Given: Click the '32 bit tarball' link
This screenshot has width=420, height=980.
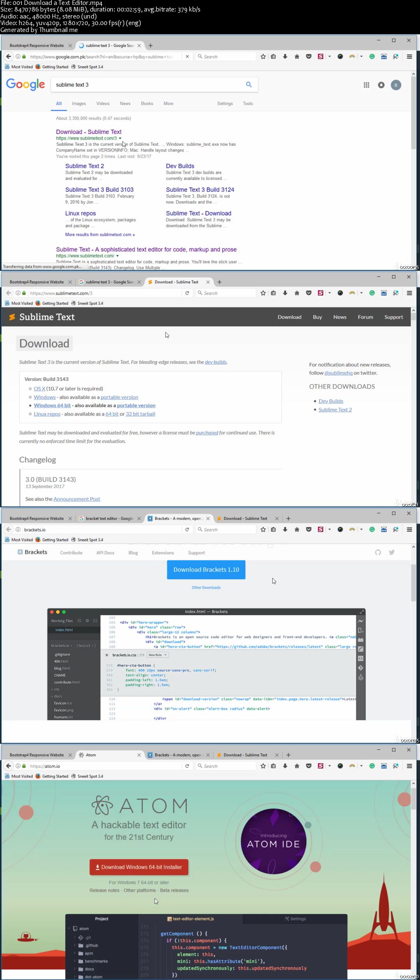Looking at the screenshot, I should (x=140, y=414).
